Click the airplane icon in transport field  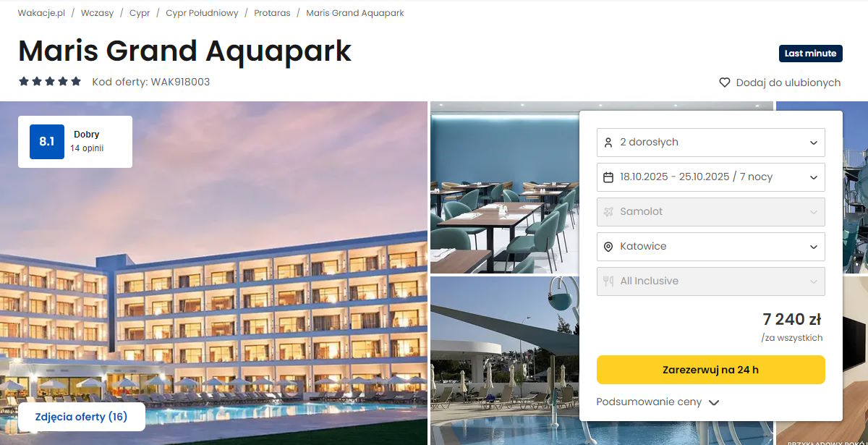(608, 212)
